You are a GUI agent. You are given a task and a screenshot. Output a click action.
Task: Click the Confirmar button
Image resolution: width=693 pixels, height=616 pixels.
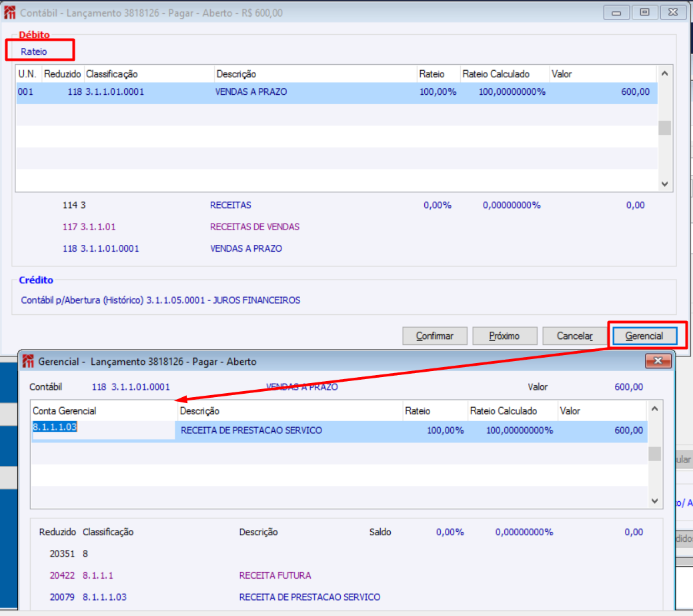point(434,336)
